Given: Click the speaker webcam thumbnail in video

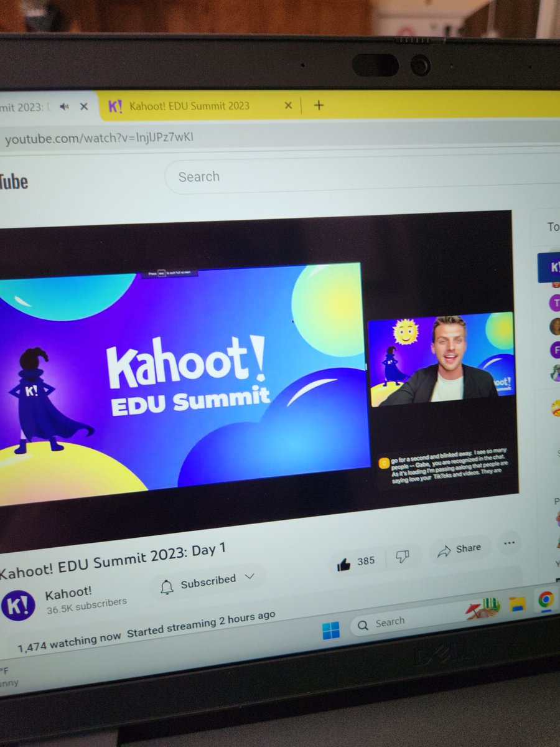Looking at the screenshot, I should [442, 361].
